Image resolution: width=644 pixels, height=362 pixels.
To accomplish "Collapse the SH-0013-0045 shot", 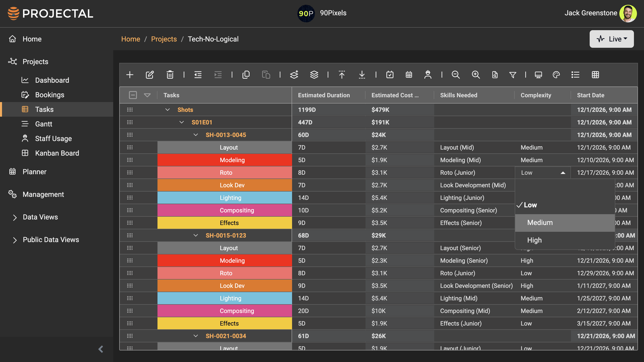I will pyautogui.click(x=196, y=135).
